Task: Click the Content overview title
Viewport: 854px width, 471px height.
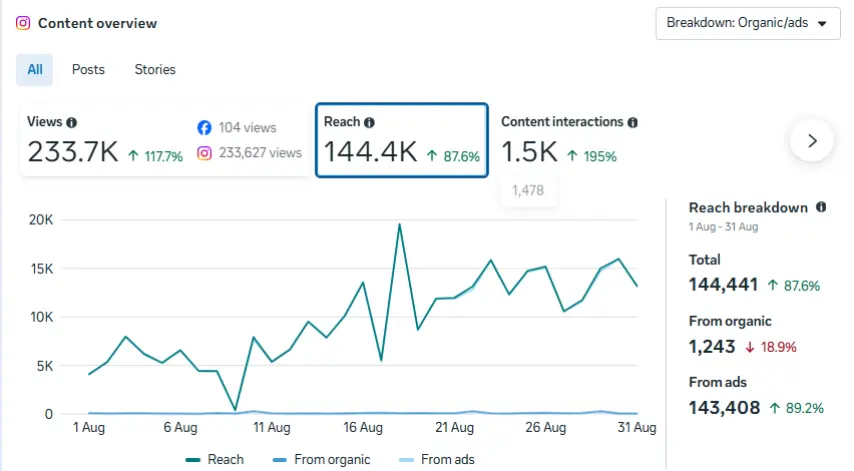Action: 97,23
